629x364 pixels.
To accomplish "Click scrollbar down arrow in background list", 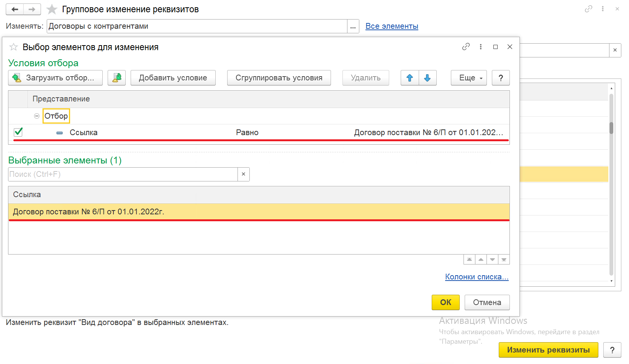I will [x=611, y=281].
